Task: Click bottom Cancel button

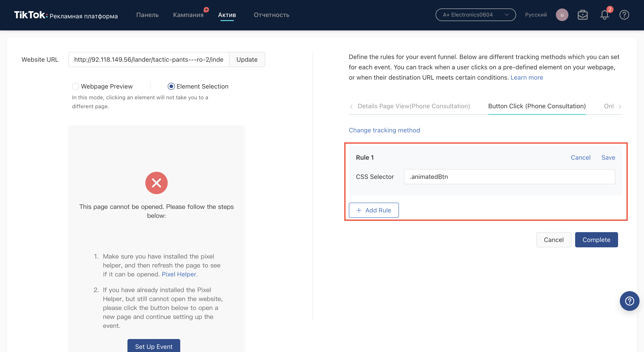Action: [x=553, y=240]
